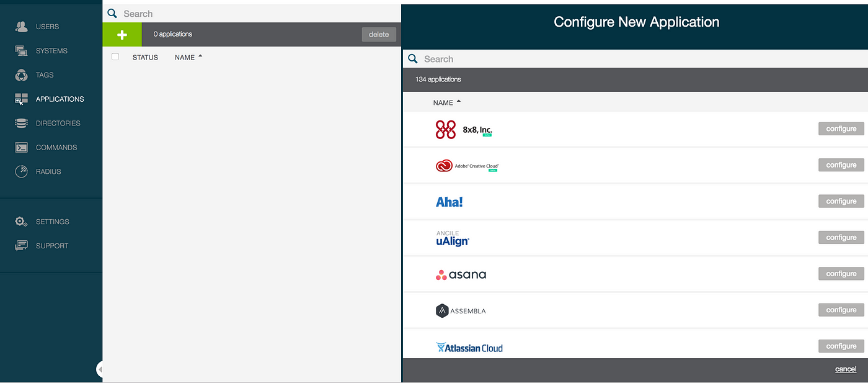
Task: Click the delete button
Action: point(379,35)
